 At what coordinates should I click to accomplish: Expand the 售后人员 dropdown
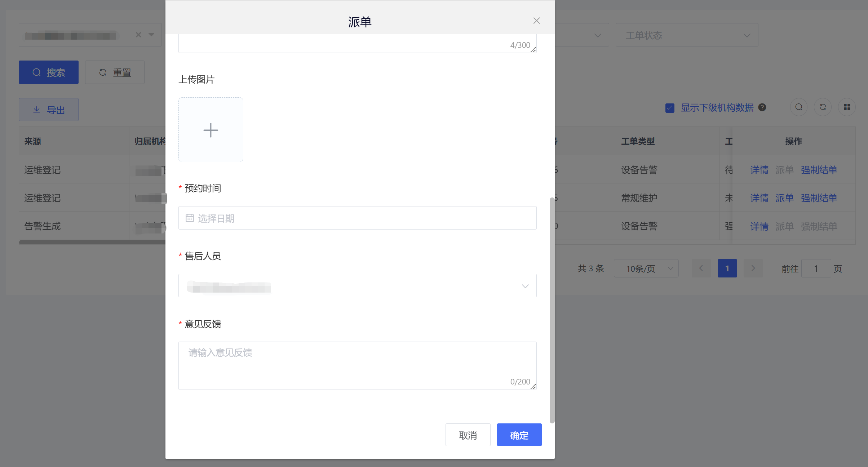(x=525, y=286)
